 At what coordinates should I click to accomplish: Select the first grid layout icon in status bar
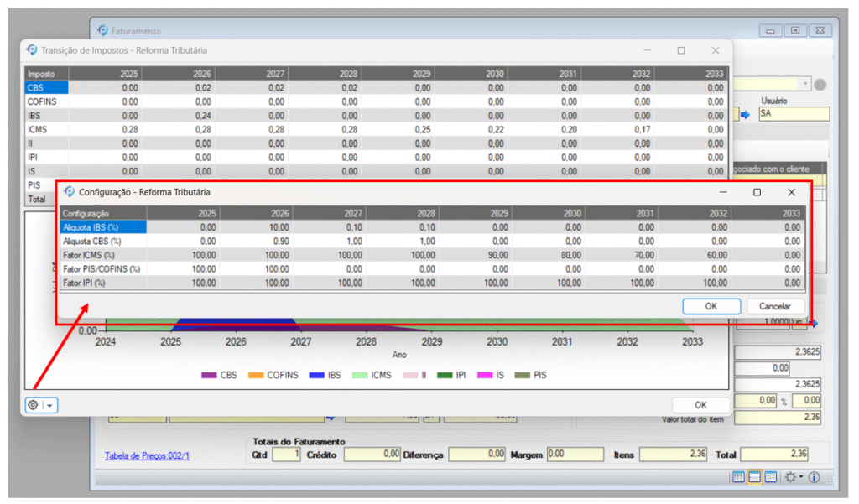point(739,476)
